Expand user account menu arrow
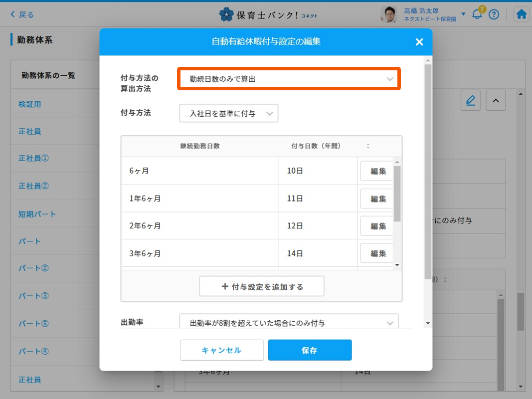 pyautogui.click(x=463, y=14)
